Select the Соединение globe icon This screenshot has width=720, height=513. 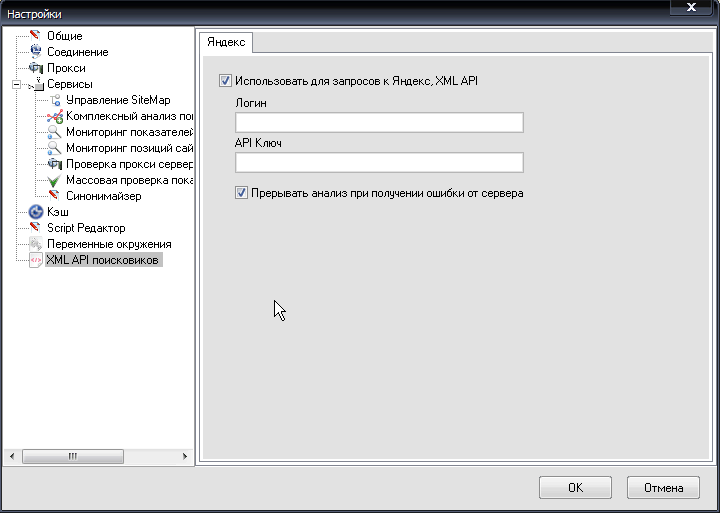point(36,52)
